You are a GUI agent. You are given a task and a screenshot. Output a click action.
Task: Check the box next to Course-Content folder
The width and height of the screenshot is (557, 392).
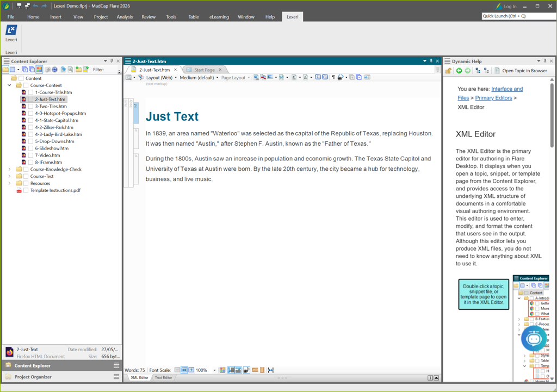[x=26, y=85]
